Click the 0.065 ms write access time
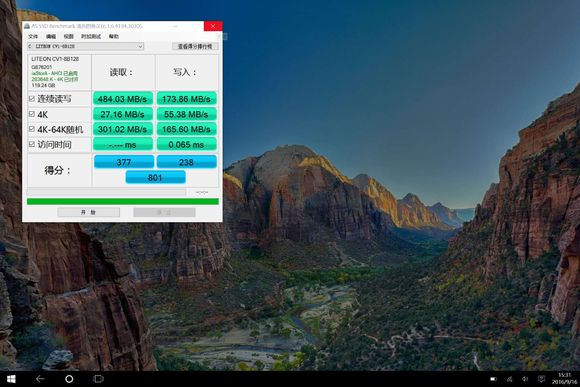This screenshot has height=387, width=580. (x=186, y=144)
